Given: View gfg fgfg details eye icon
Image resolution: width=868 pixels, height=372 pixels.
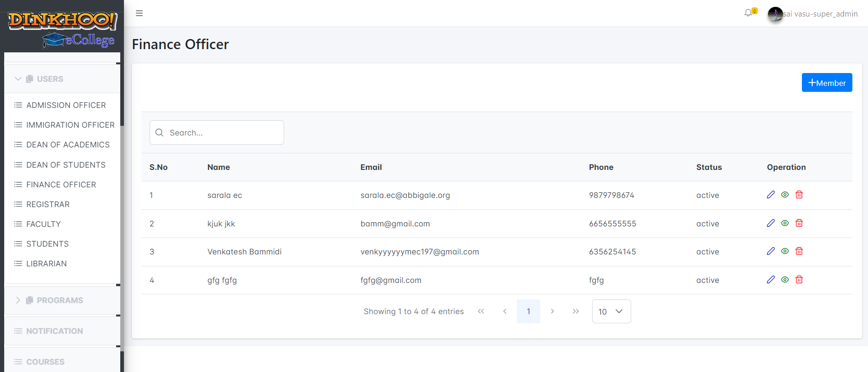Looking at the screenshot, I should click(x=785, y=280).
